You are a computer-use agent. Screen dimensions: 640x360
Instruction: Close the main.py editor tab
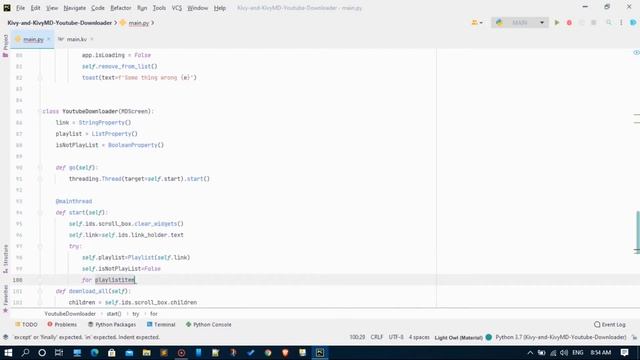tap(49, 39)
